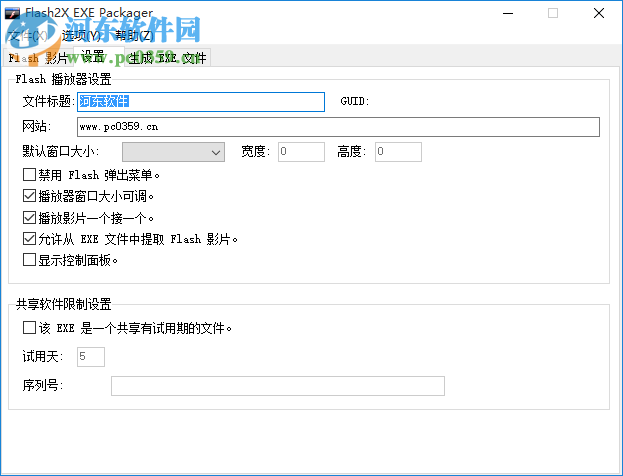Switch to the 生成 EXE 文件 tab
This screenshot has width=623, height=476.
click(x=167, y=58)
